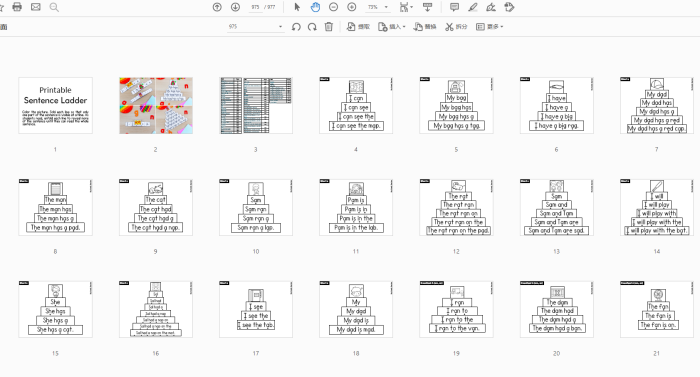Select page 8 'The man has a pad' thumbnail

[x=55, y=207]
